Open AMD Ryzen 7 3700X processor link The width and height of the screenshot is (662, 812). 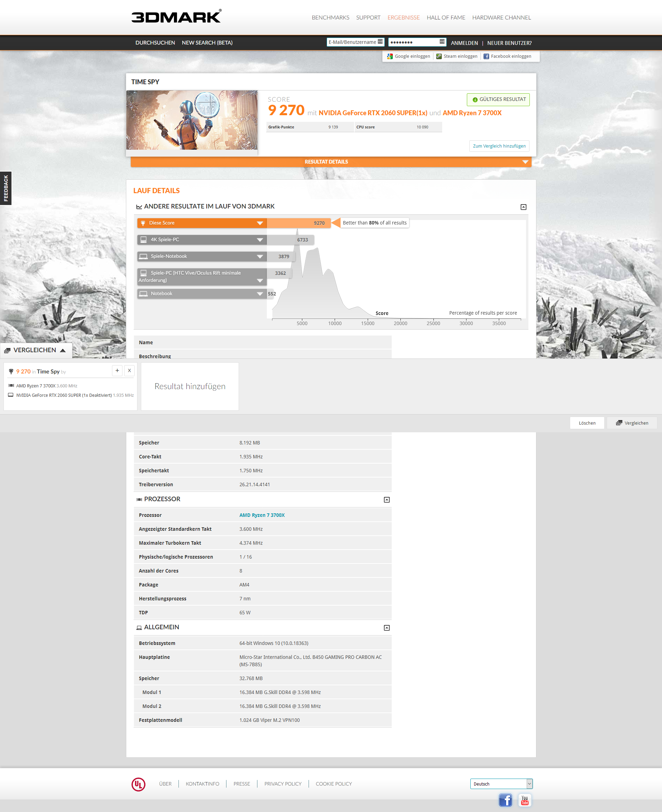click(x=262, y=515)
